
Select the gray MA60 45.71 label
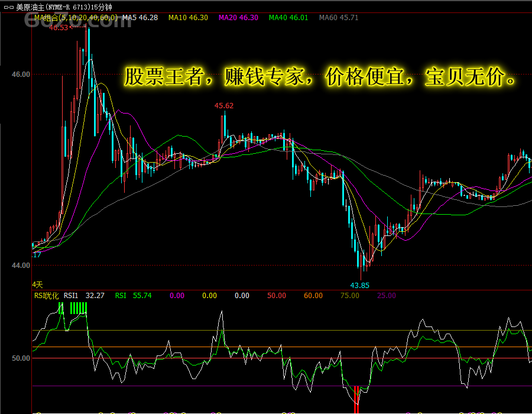coord(339,18)
